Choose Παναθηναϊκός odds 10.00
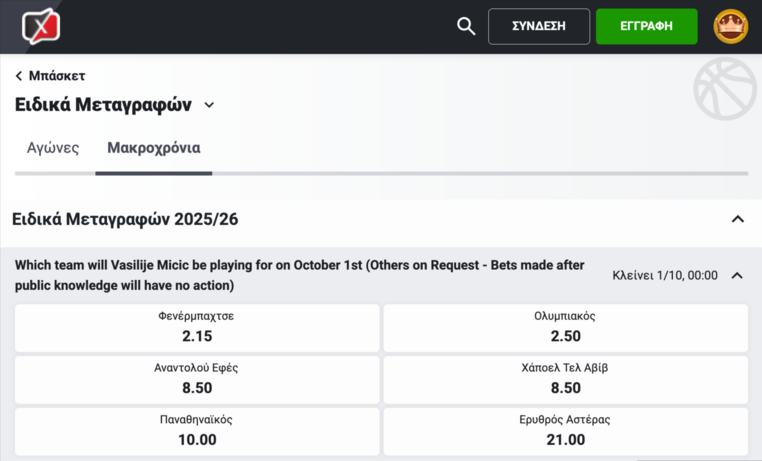The image size is (762, 461). point(197,431)
